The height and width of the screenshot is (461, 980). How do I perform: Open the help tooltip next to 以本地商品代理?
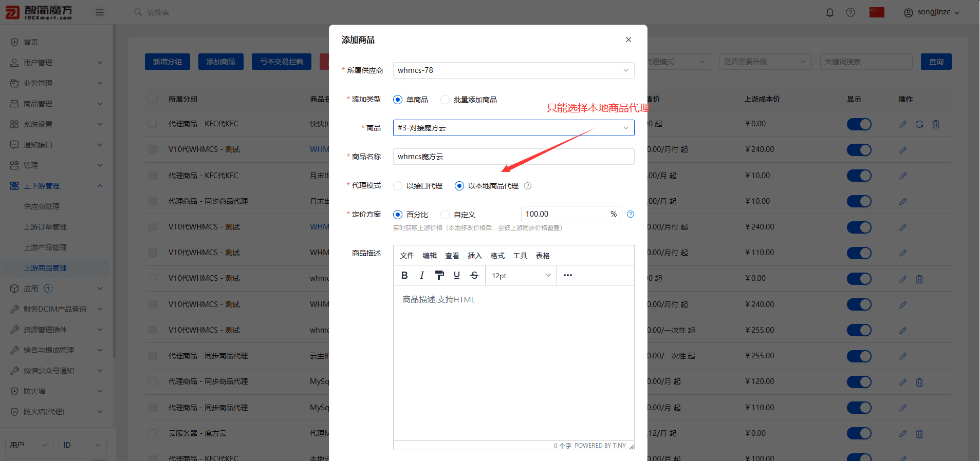[x=528, y=186]
